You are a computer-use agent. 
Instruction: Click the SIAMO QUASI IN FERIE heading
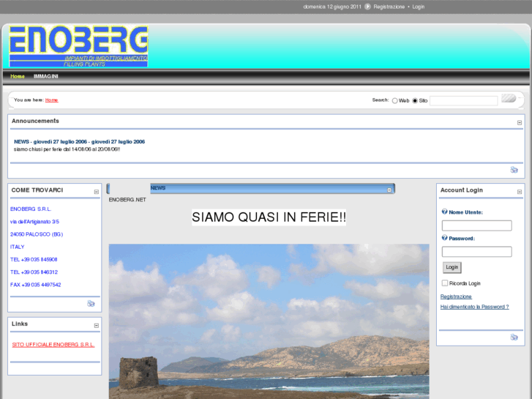coord(269,217)
